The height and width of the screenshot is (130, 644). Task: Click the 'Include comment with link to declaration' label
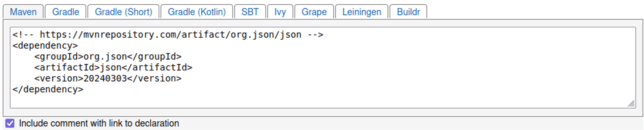pos(99,124)
